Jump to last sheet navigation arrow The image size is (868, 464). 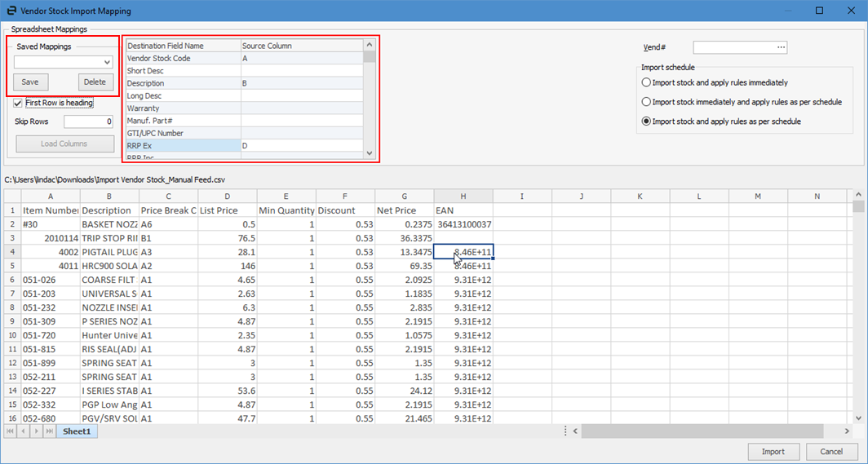pyautogui.click(x=49, y=431)
